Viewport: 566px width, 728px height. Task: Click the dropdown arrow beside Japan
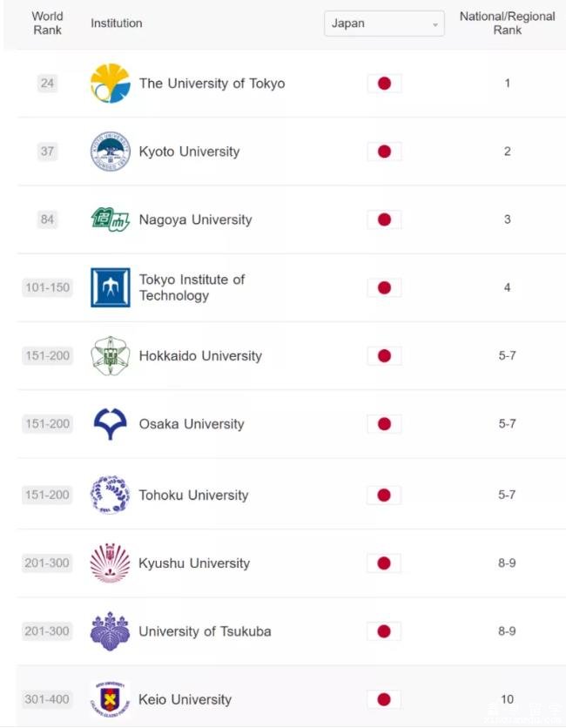point(435,24)
